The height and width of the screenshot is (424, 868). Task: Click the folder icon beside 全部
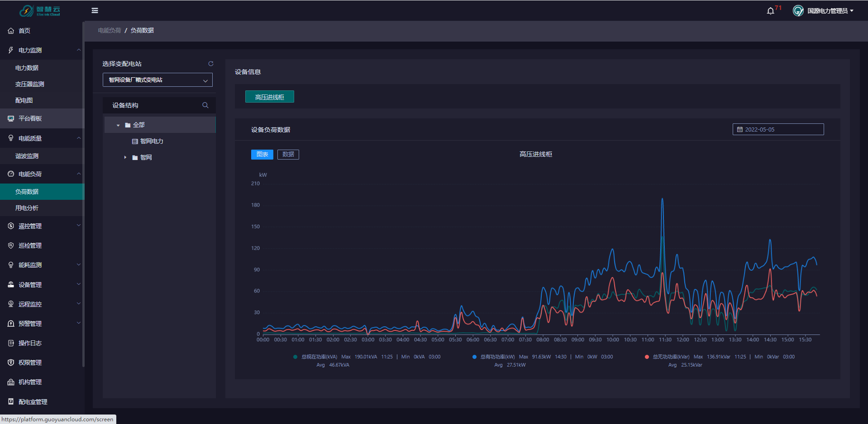point(128,125)
